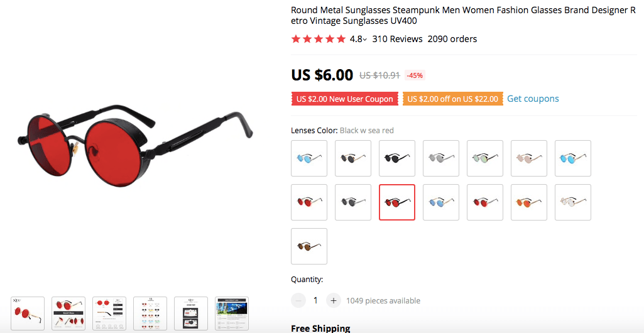Pick the green-lens sunglasses swatch
The width and height of the screenshot is (644, 333).
485,158
